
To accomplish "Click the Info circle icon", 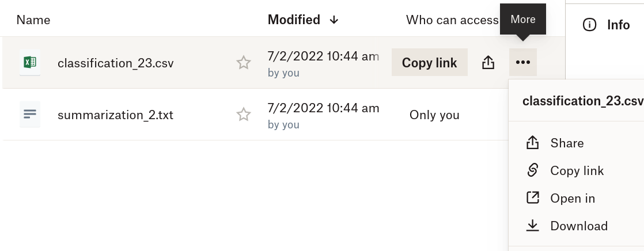I will click(x=589, y=25).
